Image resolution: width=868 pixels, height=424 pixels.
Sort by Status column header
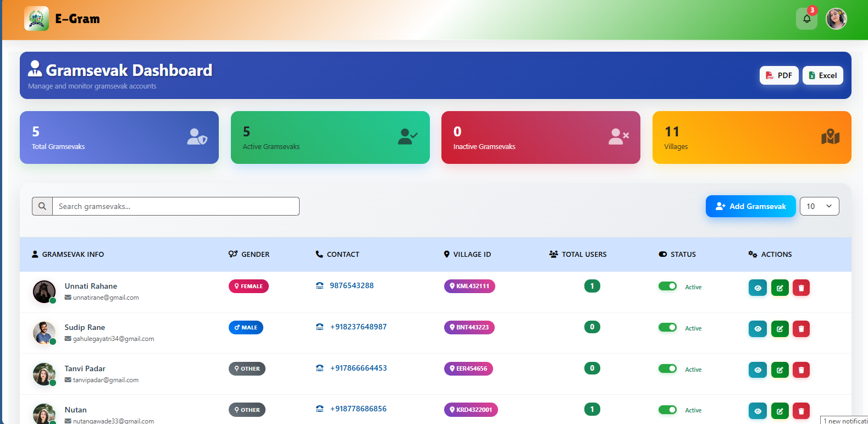(x=677, y=254)
